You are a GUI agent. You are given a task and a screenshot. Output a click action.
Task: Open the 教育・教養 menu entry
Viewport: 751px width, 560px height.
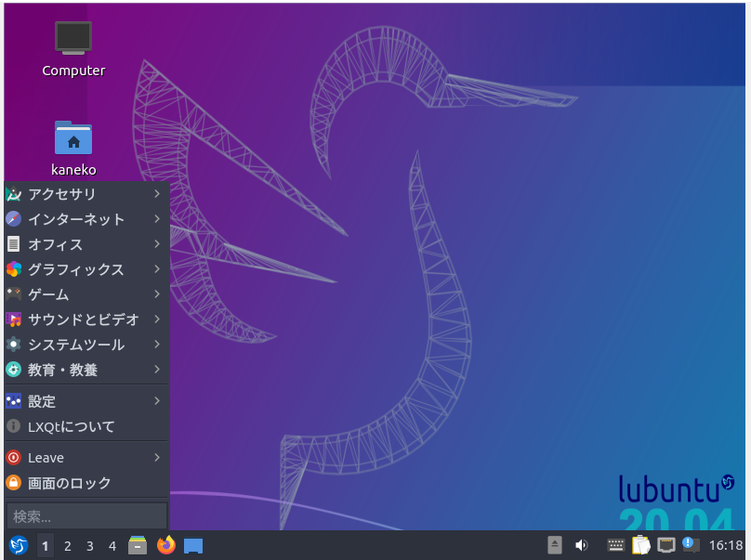pos(86,370)
